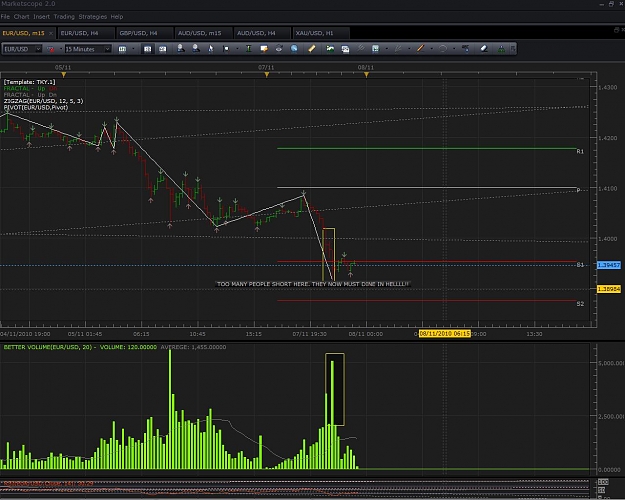Click the blue current price tag on price axis
Viewport: 625px width, 500px height.
609,265
